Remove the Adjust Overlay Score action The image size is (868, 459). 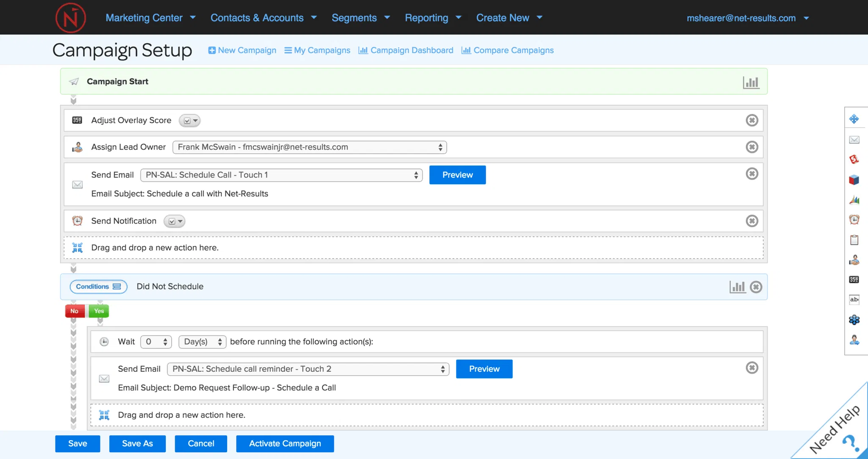coord(751,120)
